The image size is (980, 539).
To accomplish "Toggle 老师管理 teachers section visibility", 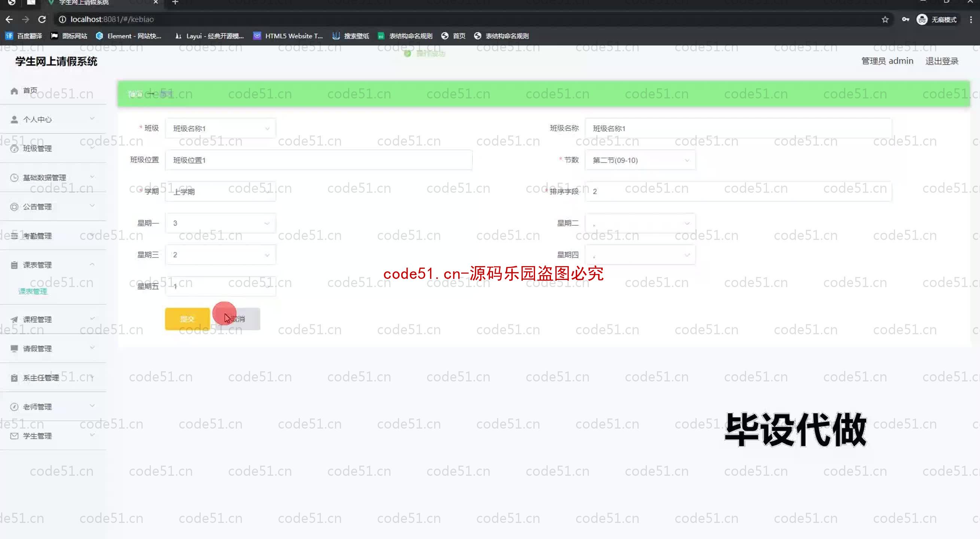I will point(52,406).
